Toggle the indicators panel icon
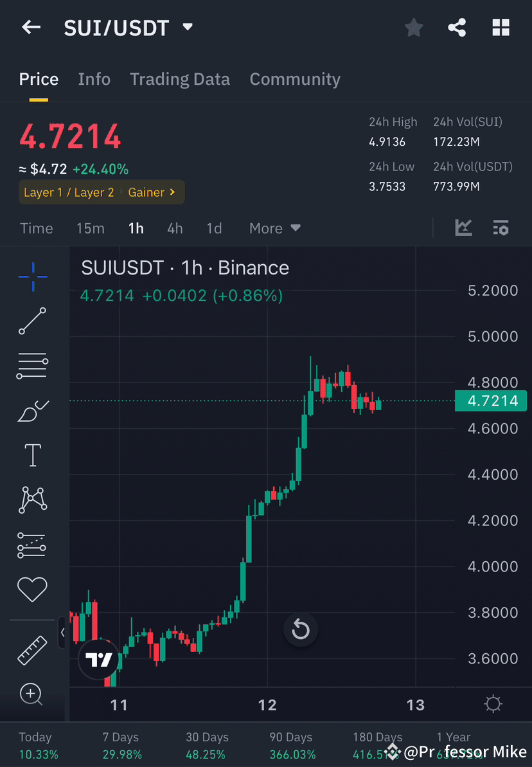This screenshot has width=532, height=767. 501,228
